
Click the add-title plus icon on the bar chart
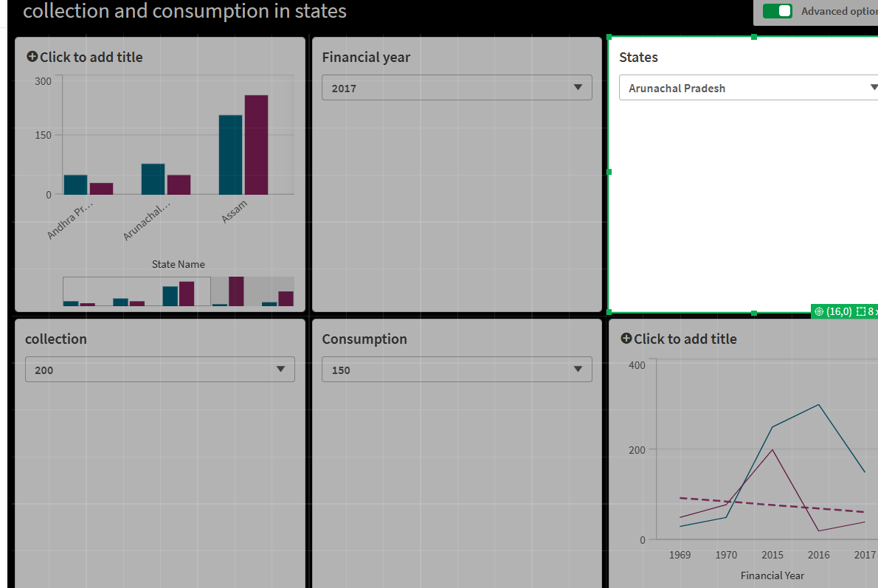coord(32,57)
